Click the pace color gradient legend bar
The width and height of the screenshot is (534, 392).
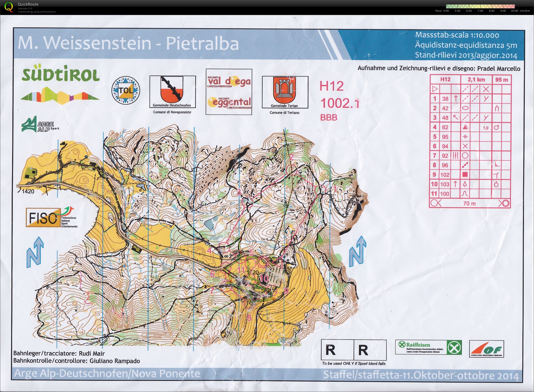click(x=480, y=6)
